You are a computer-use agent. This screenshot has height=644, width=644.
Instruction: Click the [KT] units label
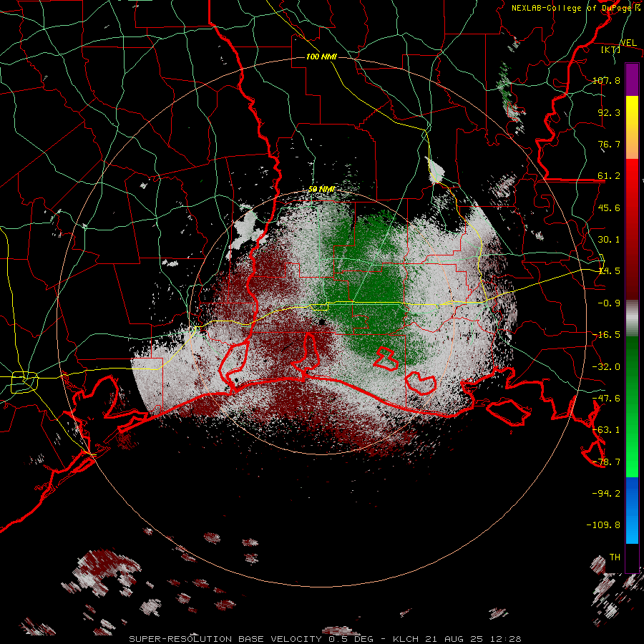point(611,49)
